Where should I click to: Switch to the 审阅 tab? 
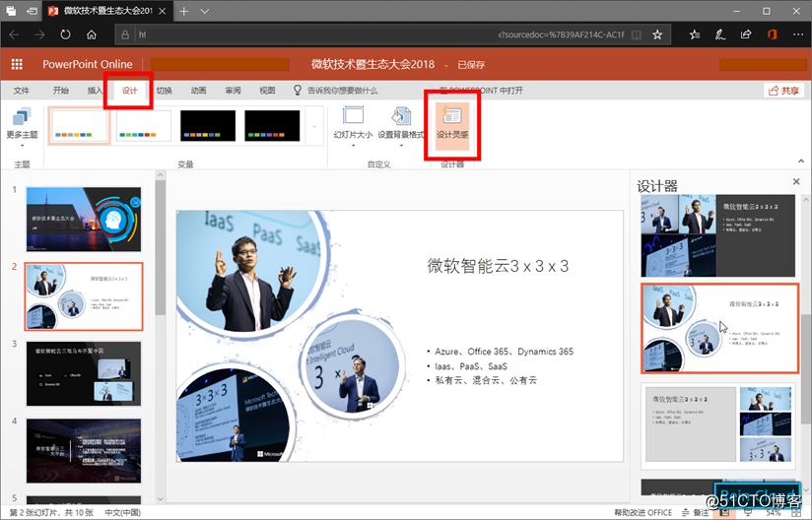[233, 91]
